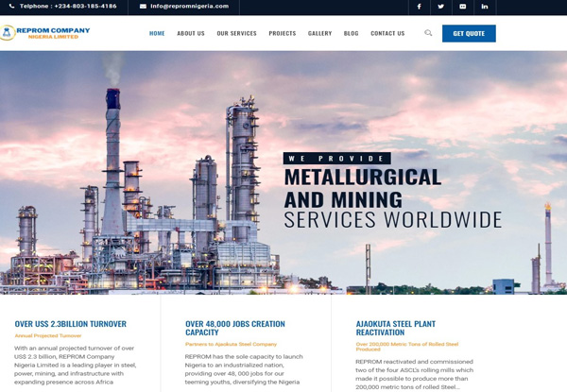
Task: Open the Gallery menu item
Action: 319,33
